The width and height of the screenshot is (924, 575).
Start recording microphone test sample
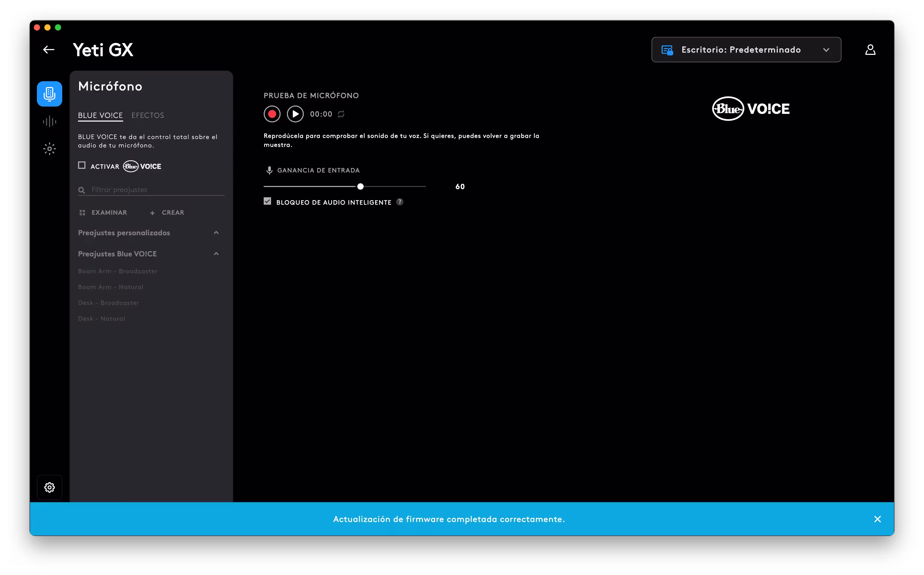coord(272,114)
